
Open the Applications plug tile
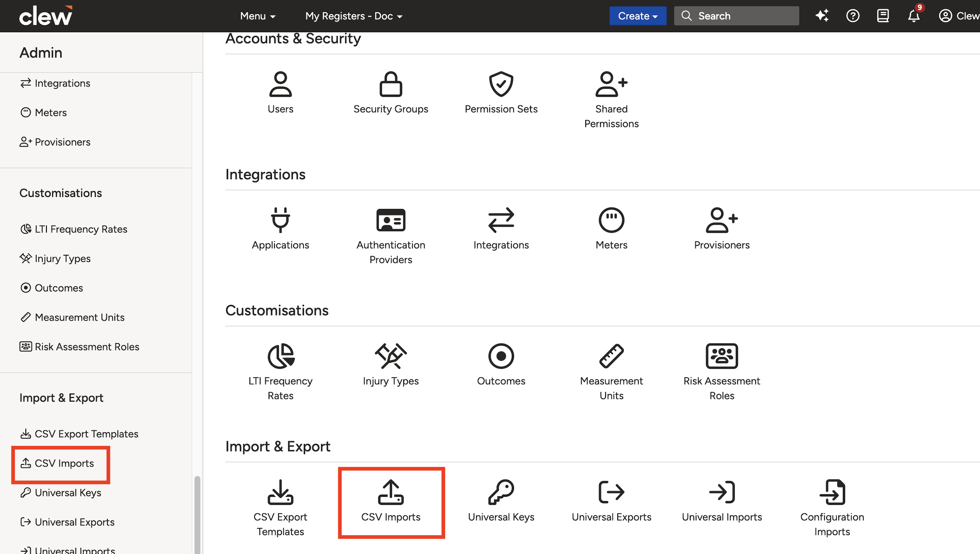[280, 229]
